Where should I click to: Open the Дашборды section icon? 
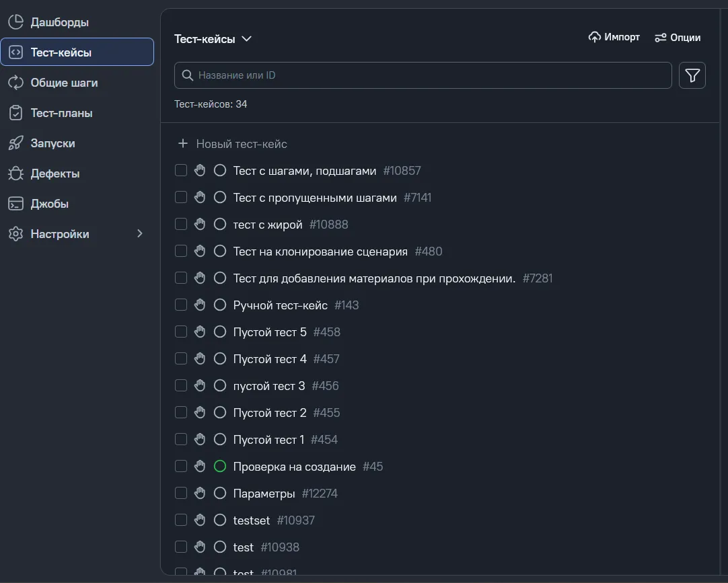pyautogui.click(x=15, y=22)
